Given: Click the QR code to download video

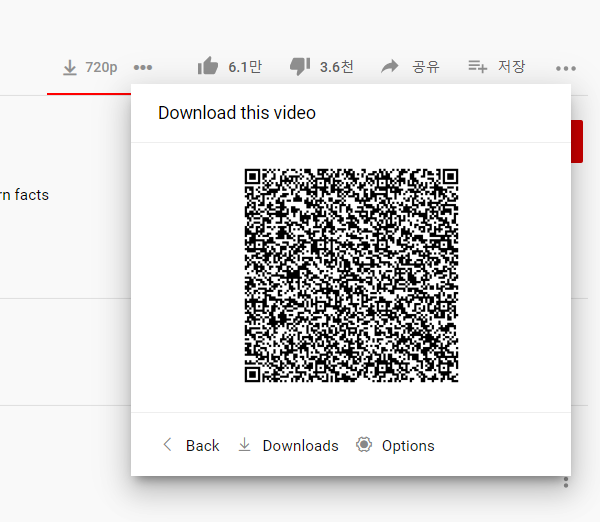Looking at the screenshot, I should (x=351, y=275).
